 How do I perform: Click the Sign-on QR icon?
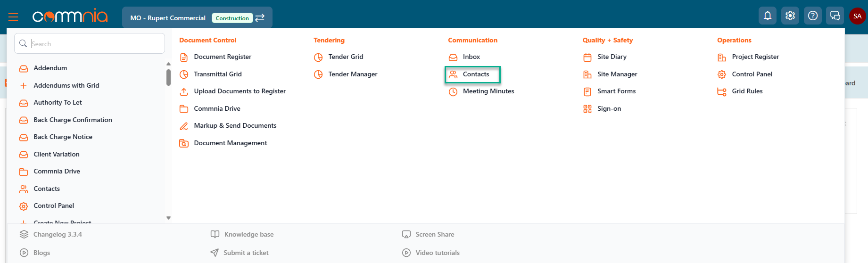coord(587,109)
